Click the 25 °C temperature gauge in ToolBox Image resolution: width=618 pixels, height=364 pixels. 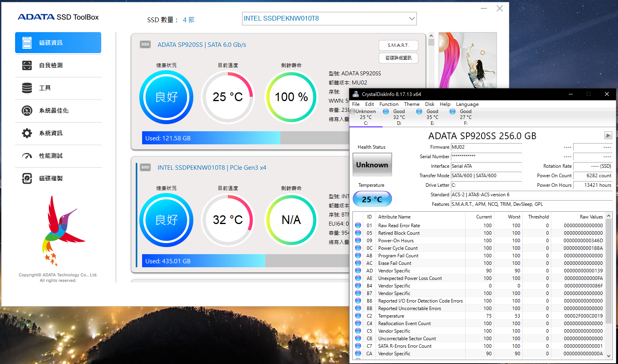(x=228, y=97)
